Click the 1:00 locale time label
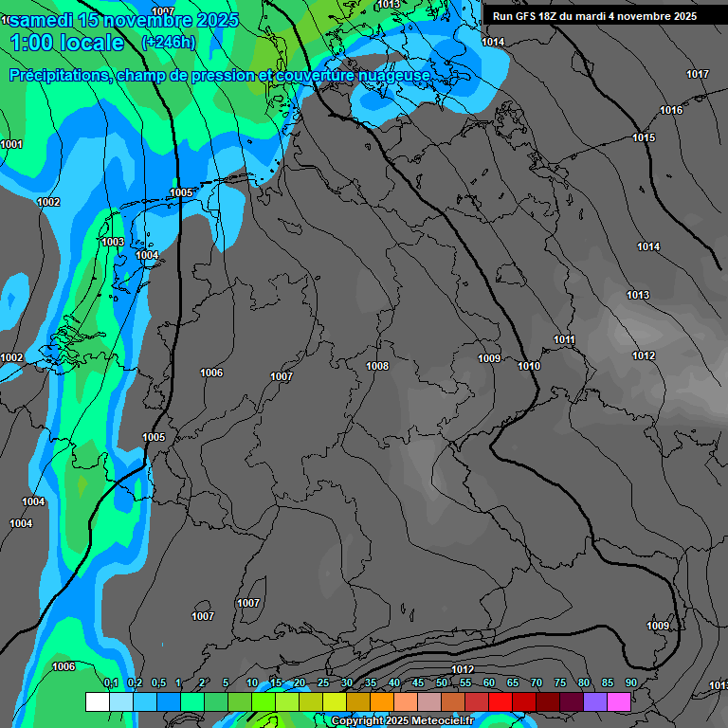This screenshot has height=728, width=728. click(66, 43)
